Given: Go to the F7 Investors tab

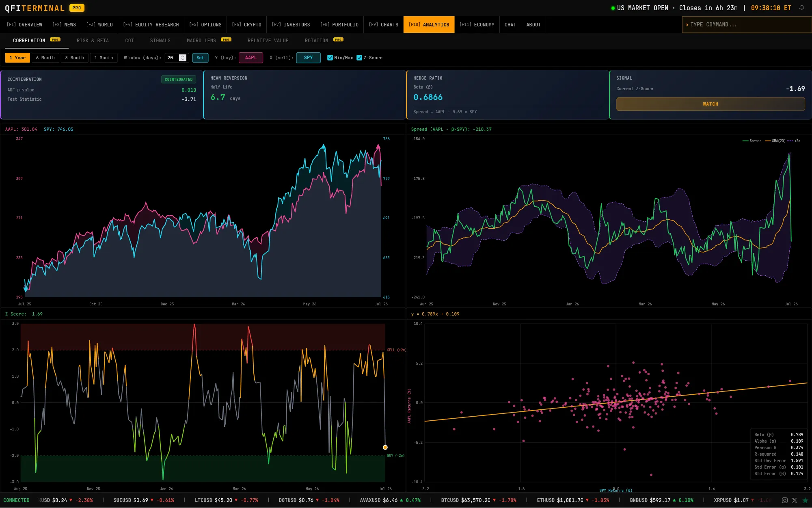Looking at the screenshot, I should [x=291, y=25].
